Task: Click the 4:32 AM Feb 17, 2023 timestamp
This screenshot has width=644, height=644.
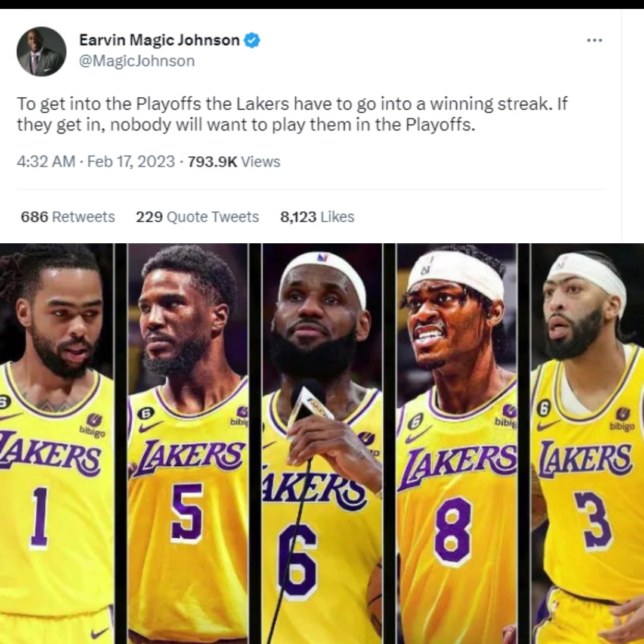Action: 95,162
